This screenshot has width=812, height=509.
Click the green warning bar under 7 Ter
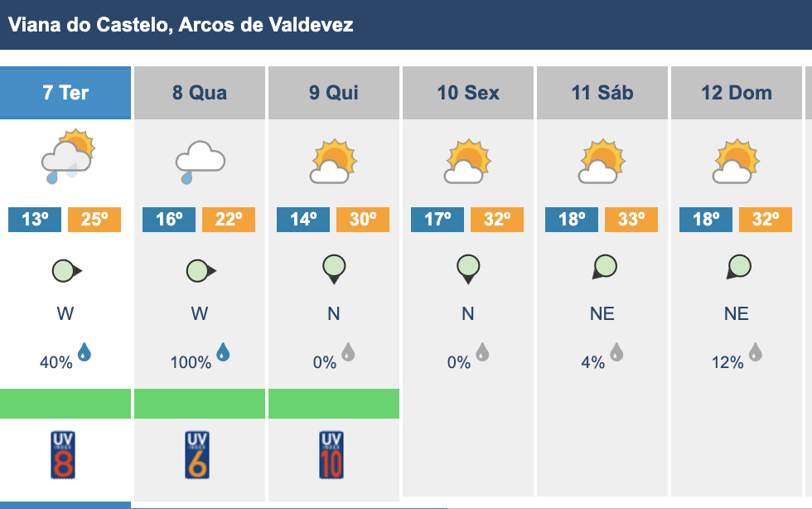65,403
